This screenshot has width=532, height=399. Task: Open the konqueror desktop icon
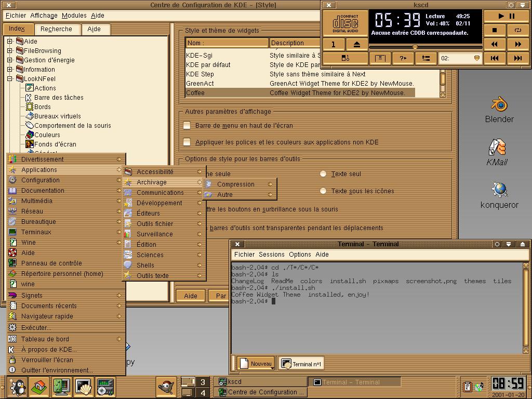[499, 195]
